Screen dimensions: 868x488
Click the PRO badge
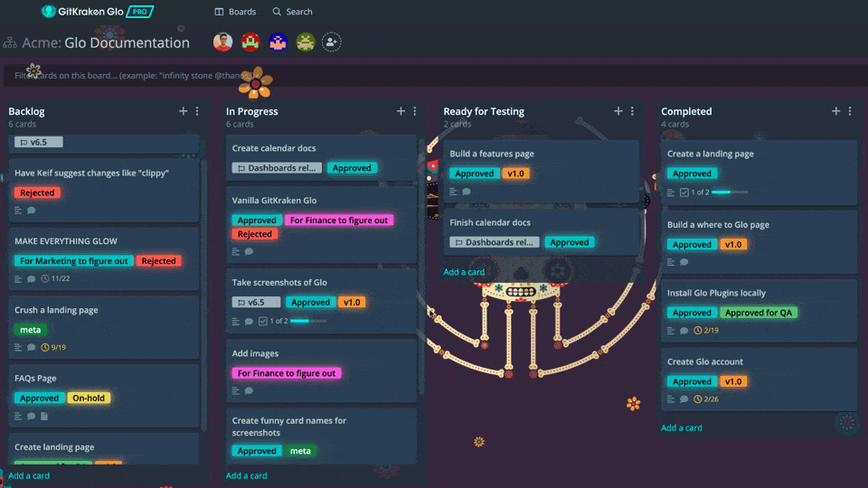[139, 11]
